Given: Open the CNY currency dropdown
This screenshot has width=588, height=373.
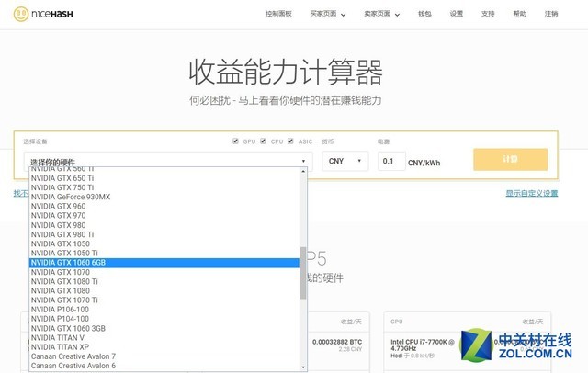Looking at the screenshot, I should (x=345, y=161).
